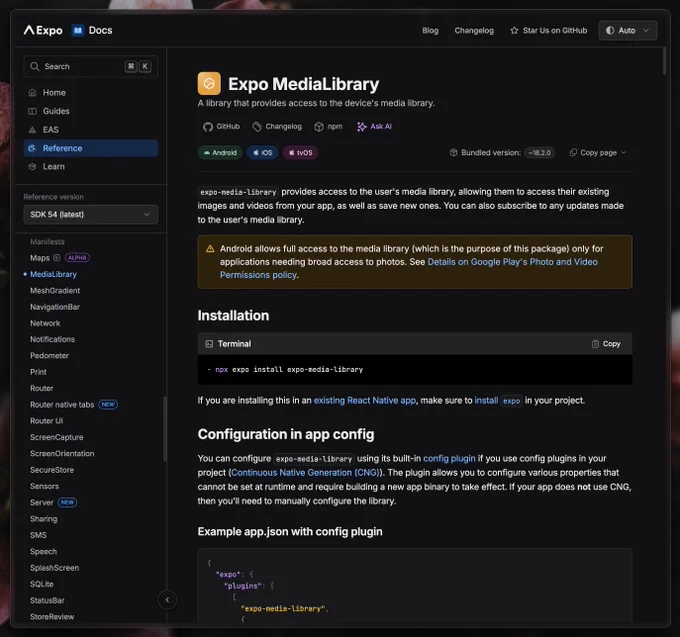Image resolution: width=680 pixels, height=637 pixels.
Task: Open Pedometer in the reference list
Action: [x=49, y=356]
